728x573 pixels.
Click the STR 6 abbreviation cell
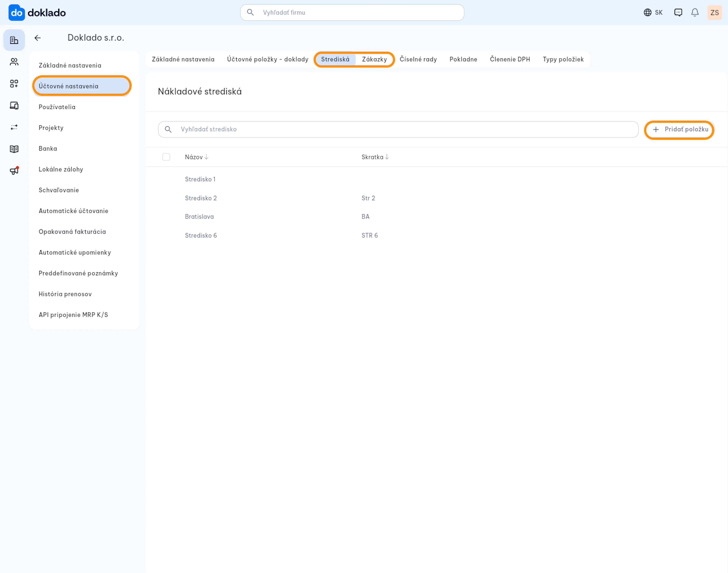369,236
